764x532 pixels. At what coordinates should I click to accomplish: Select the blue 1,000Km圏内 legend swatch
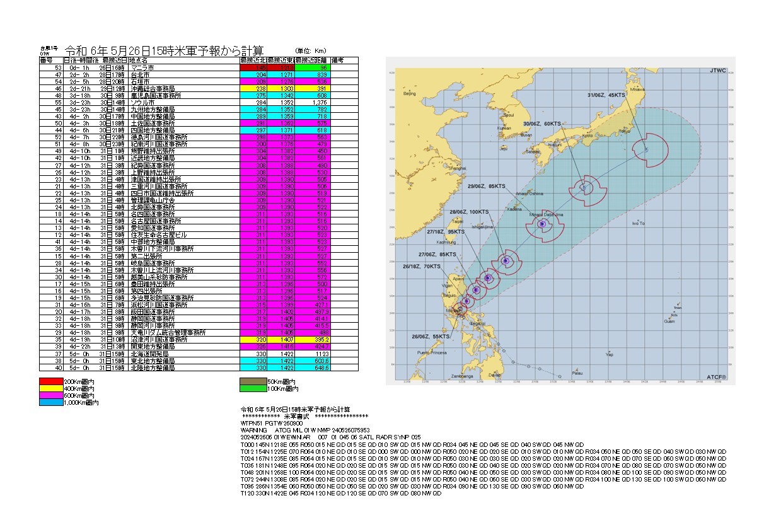(51, 402)
